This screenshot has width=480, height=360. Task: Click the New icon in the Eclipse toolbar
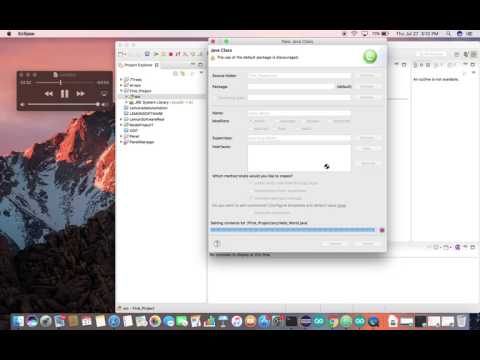pyautogui.click(x=122, y=54)
